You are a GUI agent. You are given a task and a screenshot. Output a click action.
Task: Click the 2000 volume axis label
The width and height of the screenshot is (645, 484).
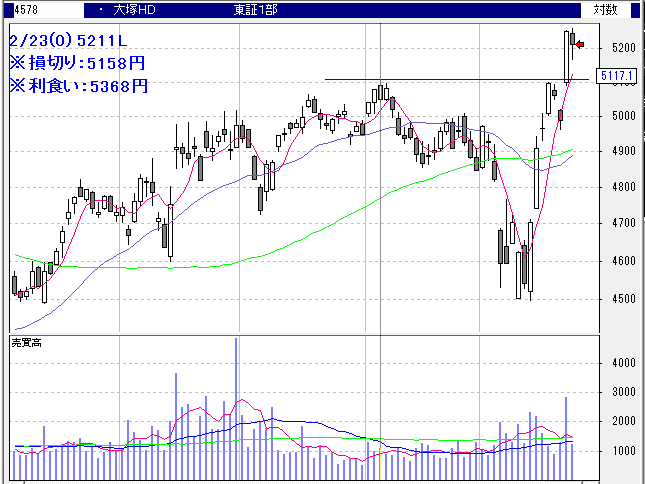tap(624, 422)
